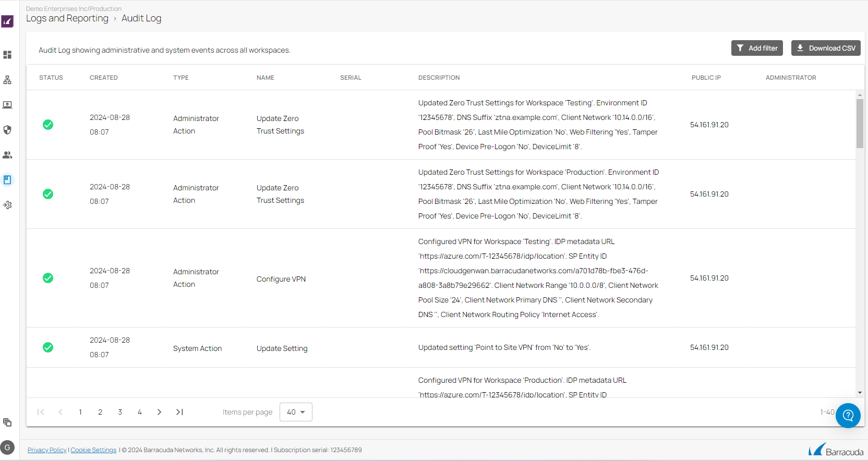Go to page 3

(x=120, y=412)
